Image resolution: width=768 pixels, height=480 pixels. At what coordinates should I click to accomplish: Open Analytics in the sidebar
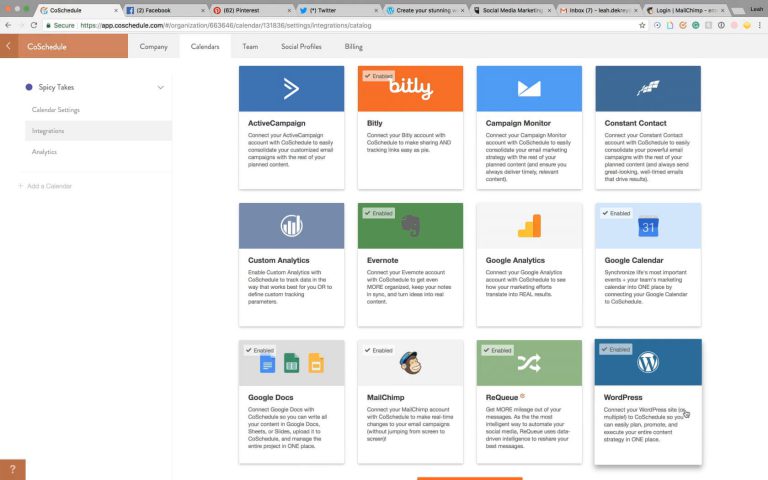pos(45,152)
